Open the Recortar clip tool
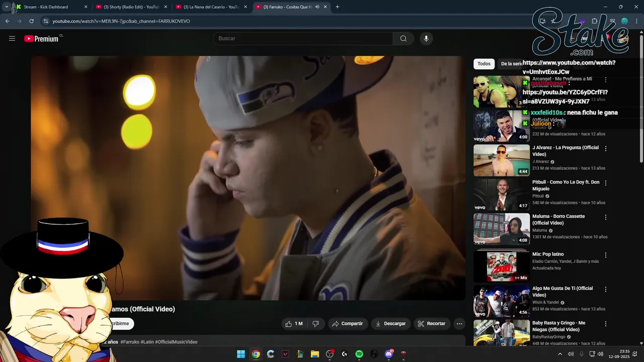Viewport: 644px width, 362px height. click(432, 324)
